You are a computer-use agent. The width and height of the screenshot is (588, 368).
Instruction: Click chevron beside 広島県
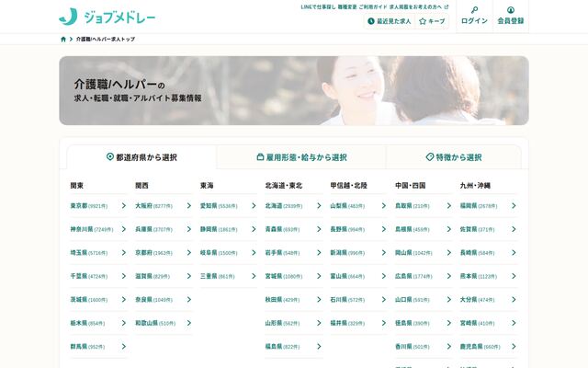449,276
